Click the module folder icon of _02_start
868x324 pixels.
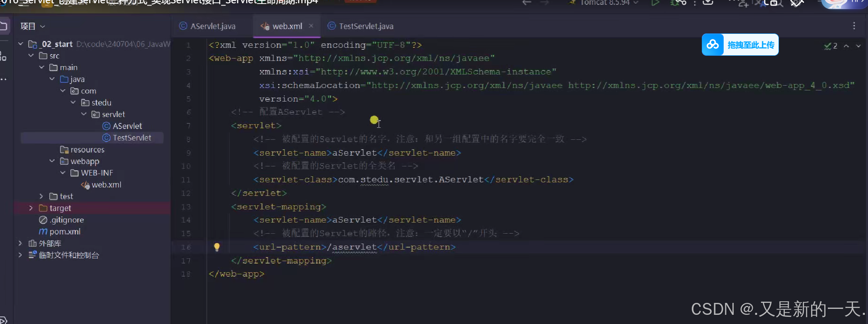click(33, 44)
